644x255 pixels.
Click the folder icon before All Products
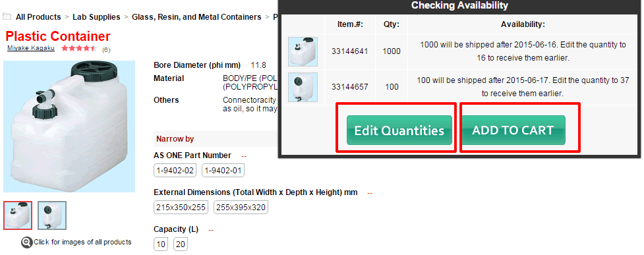point(7,17)
